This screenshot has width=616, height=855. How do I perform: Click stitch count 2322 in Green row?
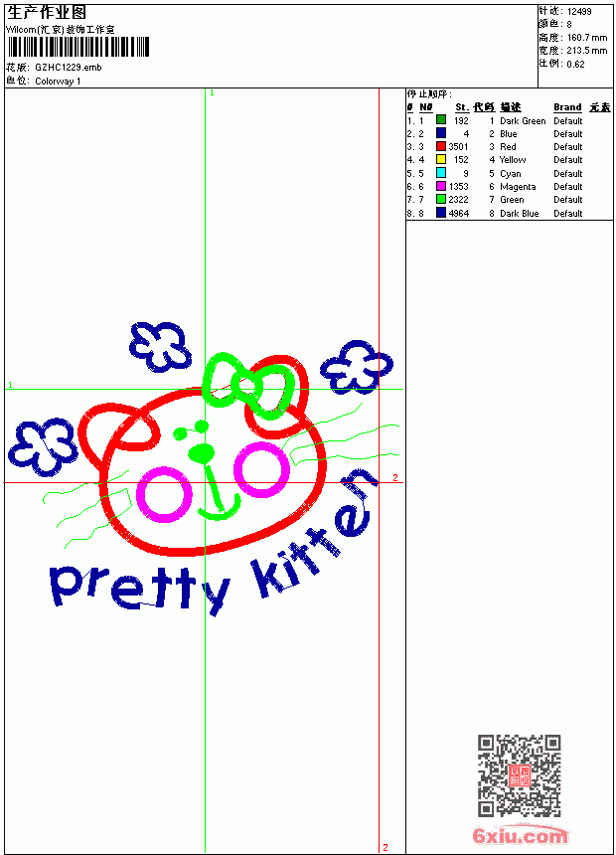[x=458, y=200]
